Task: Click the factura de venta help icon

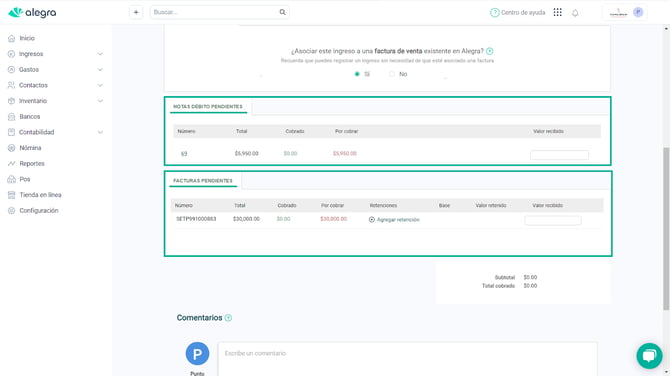Action: click(x=490, y=51)
